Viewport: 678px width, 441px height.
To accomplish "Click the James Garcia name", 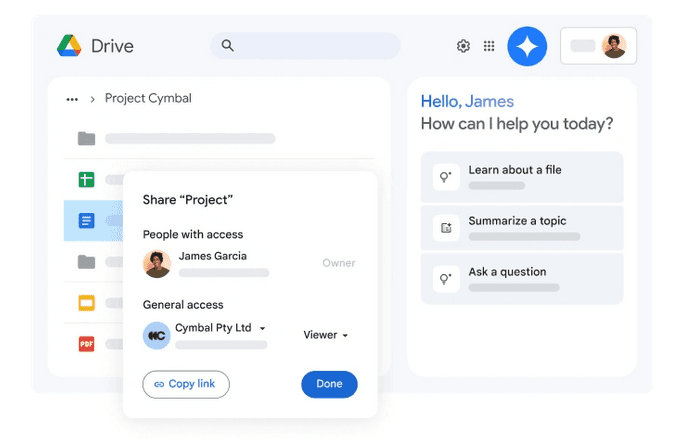I will pos(213,256).
